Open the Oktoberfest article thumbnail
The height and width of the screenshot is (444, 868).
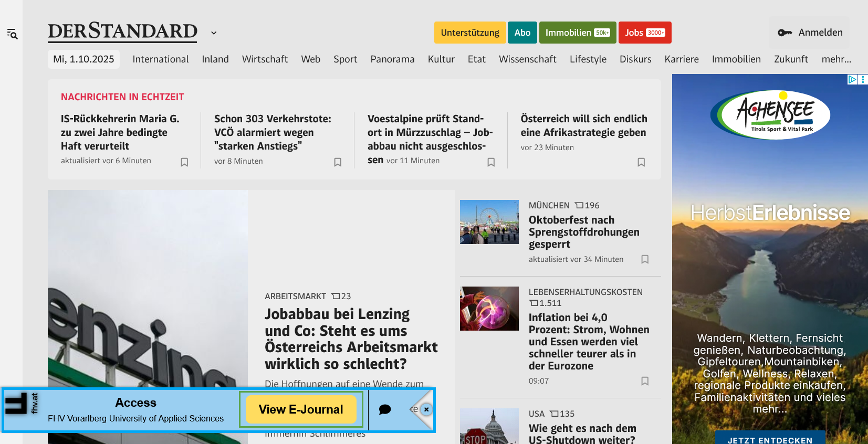[489, 222]
